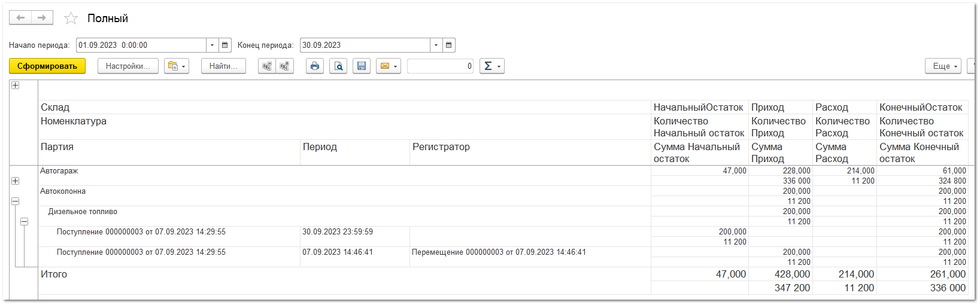
Task: Expand the Автогараж row group
Action: tap(16, 181)
